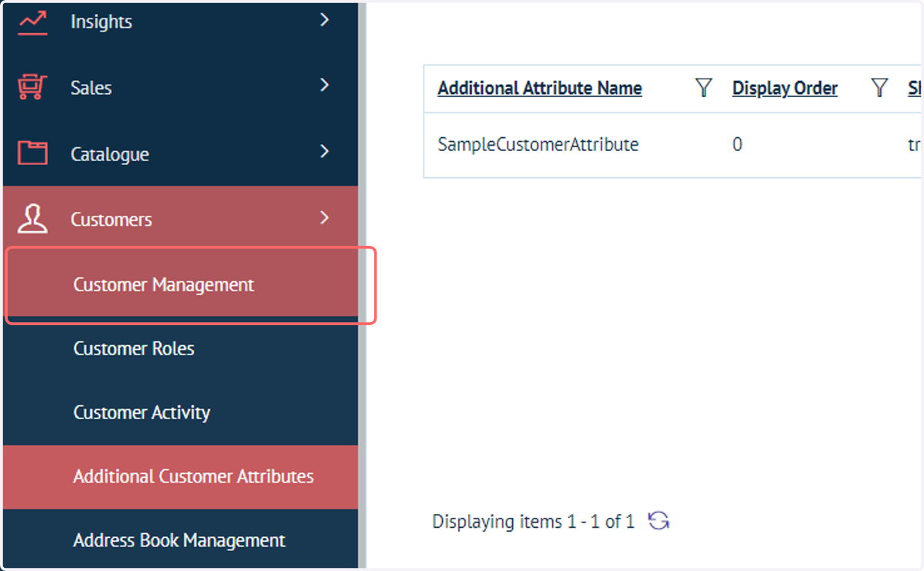Click the Displaying items 1 - 1 of 1 text
924x571 pixels.
(533, 522)
